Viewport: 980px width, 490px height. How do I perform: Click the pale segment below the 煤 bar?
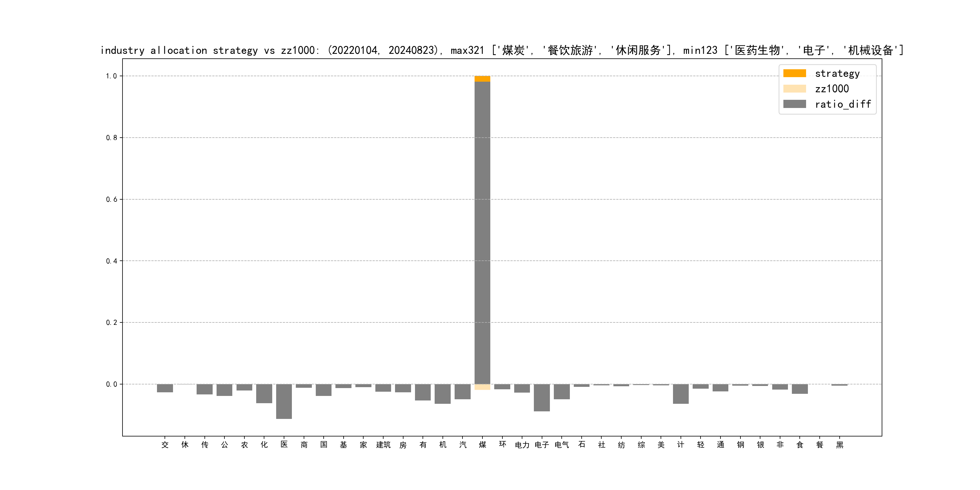pos(482,387)
